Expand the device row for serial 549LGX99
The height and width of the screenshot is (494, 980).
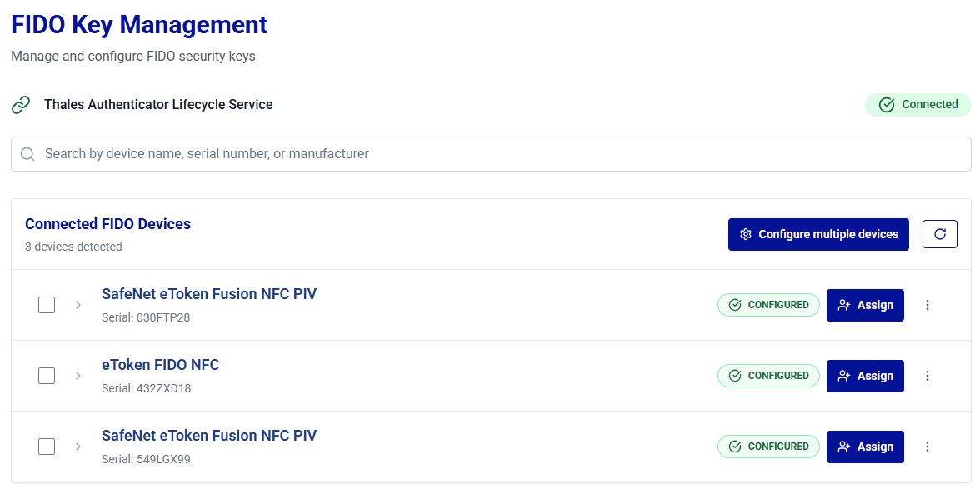coord(78,447)
